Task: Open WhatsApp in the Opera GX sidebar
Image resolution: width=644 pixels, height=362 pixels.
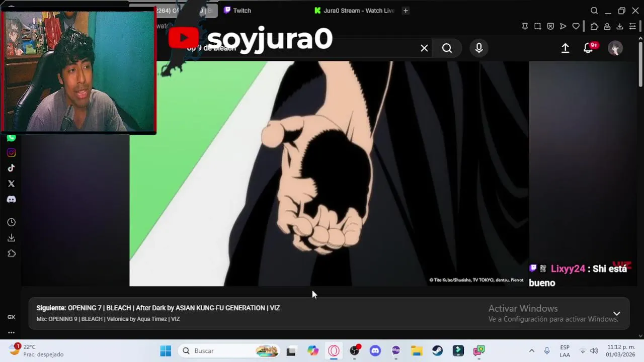Action: click(11, 138)
